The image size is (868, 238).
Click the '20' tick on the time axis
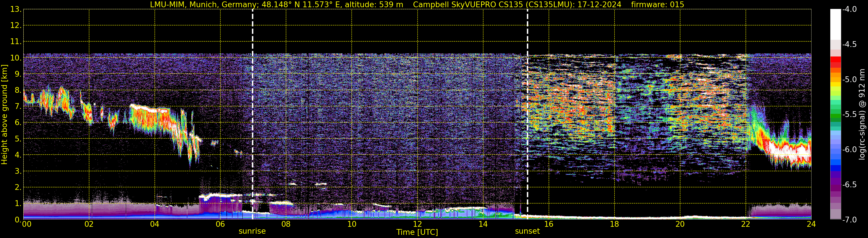(680, 224)
